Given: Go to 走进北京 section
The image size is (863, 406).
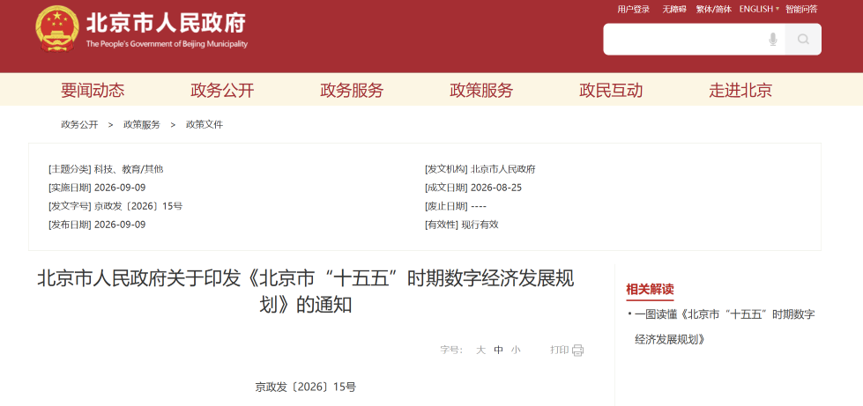Looking at the screenshot, I should tap(740, 90).
